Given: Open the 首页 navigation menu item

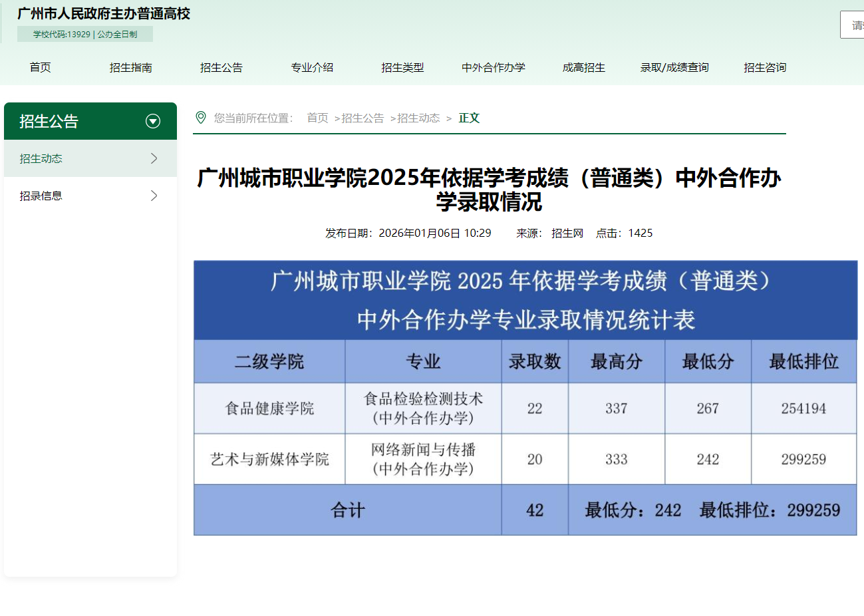Looking at the screenshot, I should tap(40, 67).
